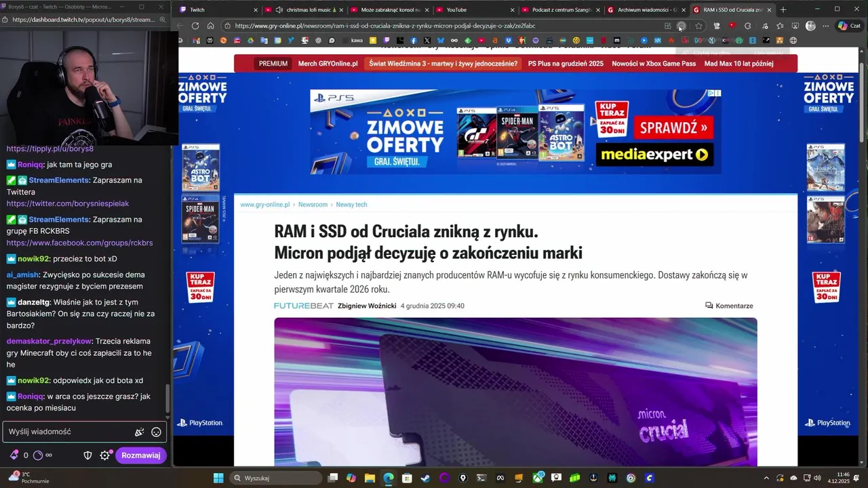Open Świat Wiedźmina 3 article link

443,64
